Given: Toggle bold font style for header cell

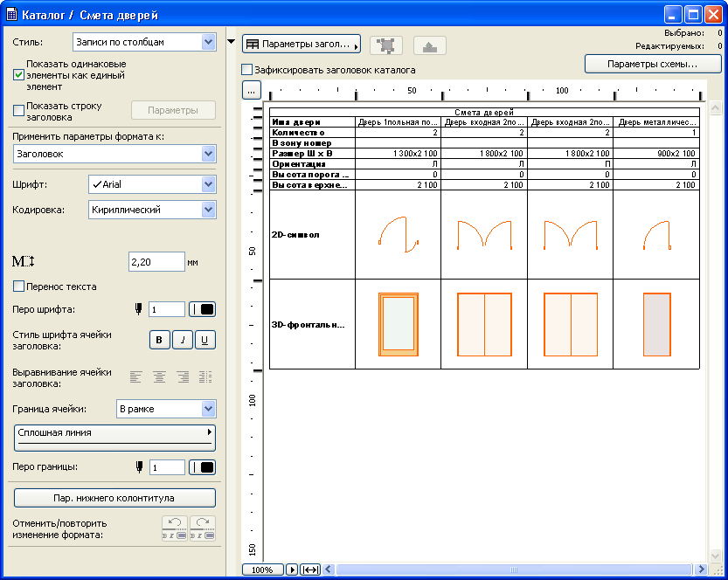Looking at the screenshot, I should pos(160,341).
